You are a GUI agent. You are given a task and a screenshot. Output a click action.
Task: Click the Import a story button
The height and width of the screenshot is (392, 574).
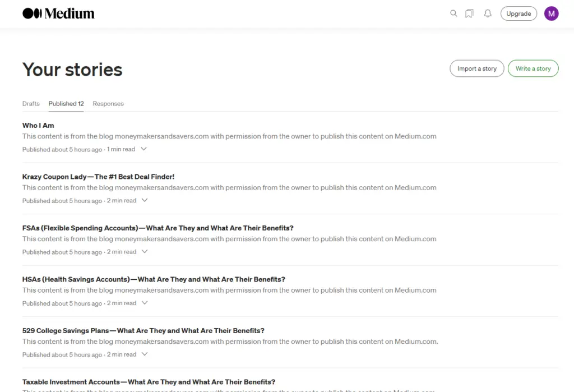tap(476, 68)
